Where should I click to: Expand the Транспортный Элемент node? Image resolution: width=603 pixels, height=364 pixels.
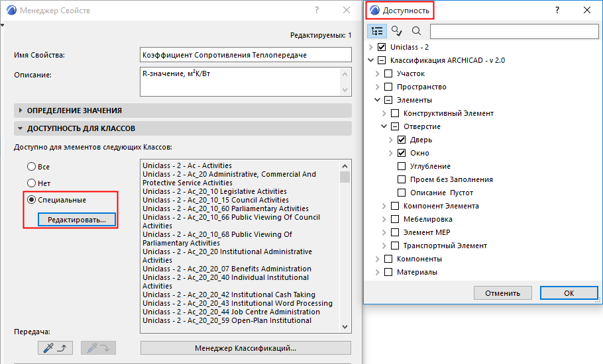pyautogui.click(x=384, y=246)
